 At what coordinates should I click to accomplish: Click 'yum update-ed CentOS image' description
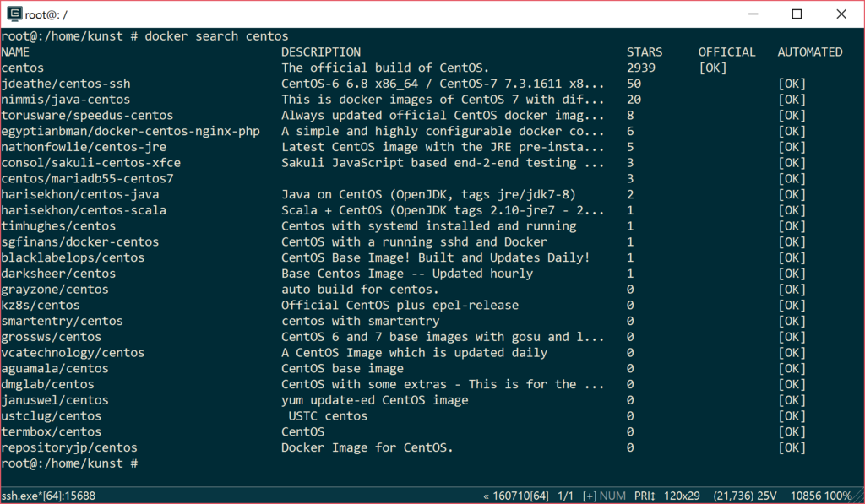click(x=374, y=400)
